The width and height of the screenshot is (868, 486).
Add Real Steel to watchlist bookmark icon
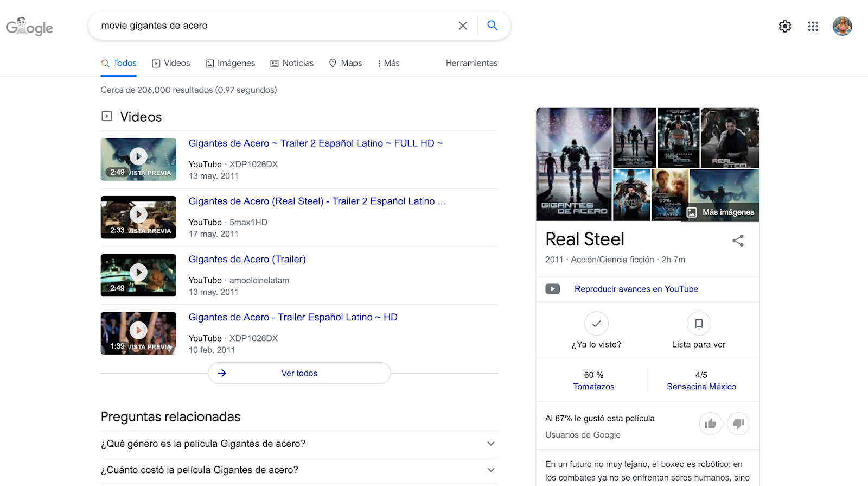pyautogui.click(x=699, y=324)
